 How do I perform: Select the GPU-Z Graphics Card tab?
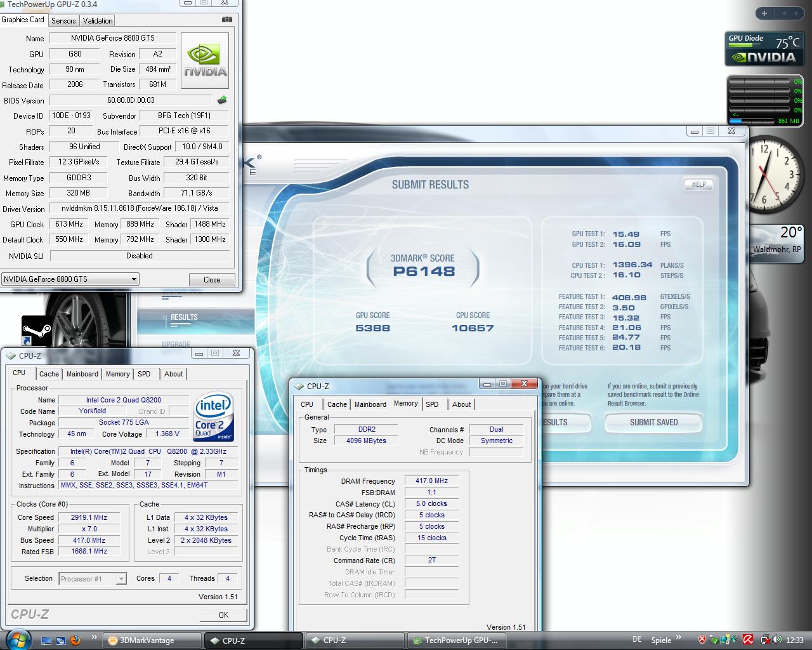23,20
